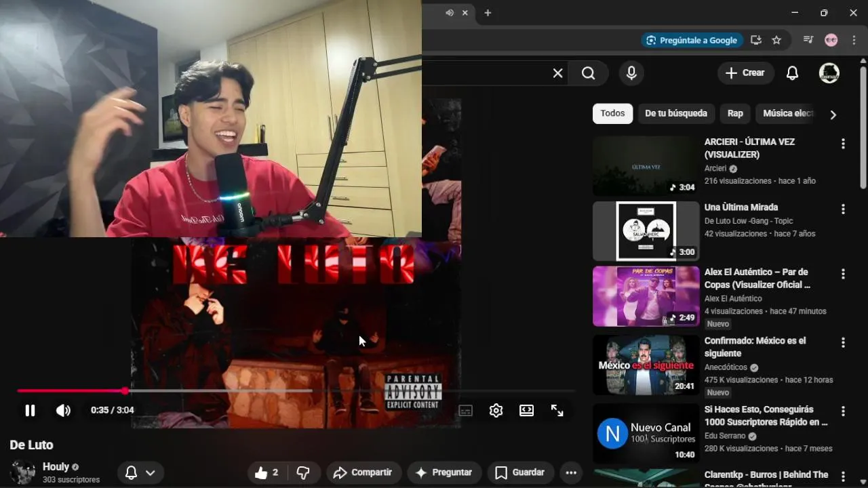The width and height of the screenshot is (868, 488).
Task: Enter fullscreen mode in the player
Action: pyautogui.click(x=557, y=410)
